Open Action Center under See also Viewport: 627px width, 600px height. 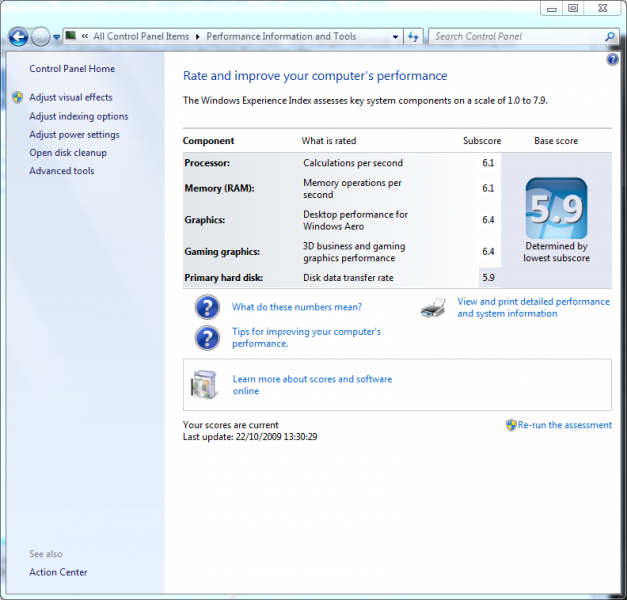58,572
